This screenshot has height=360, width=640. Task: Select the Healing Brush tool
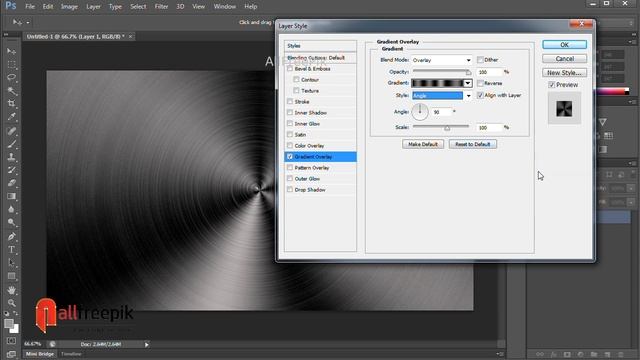tap(11, 131)
